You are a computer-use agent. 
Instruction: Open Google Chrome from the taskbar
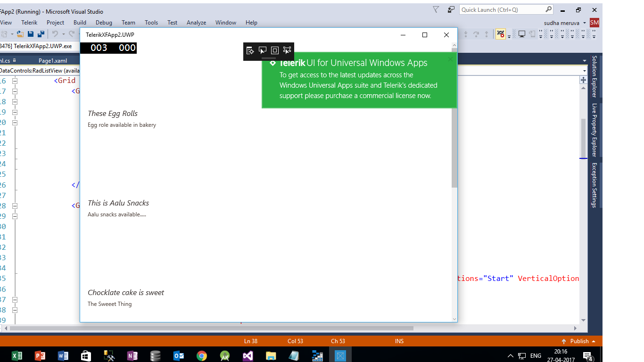(202, 355)
